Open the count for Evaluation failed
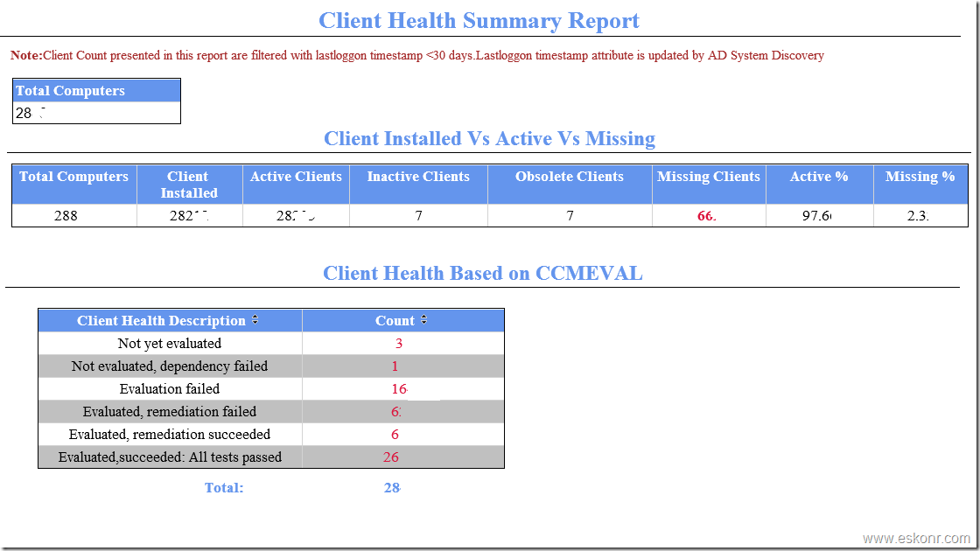Image resolution: width=980 pixels, height=551 pixels. [x=402, y=388]
